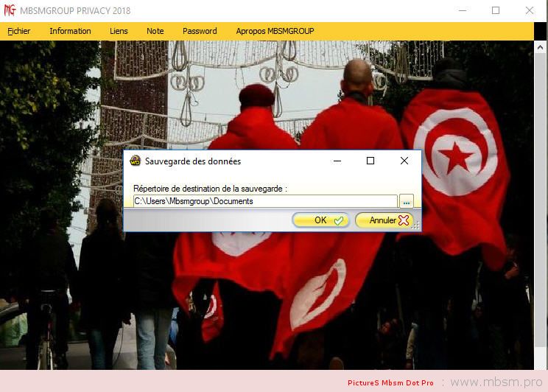Click the backup destination path field
This screenshot has width=548, height=392.
click(x=265, y=201)
